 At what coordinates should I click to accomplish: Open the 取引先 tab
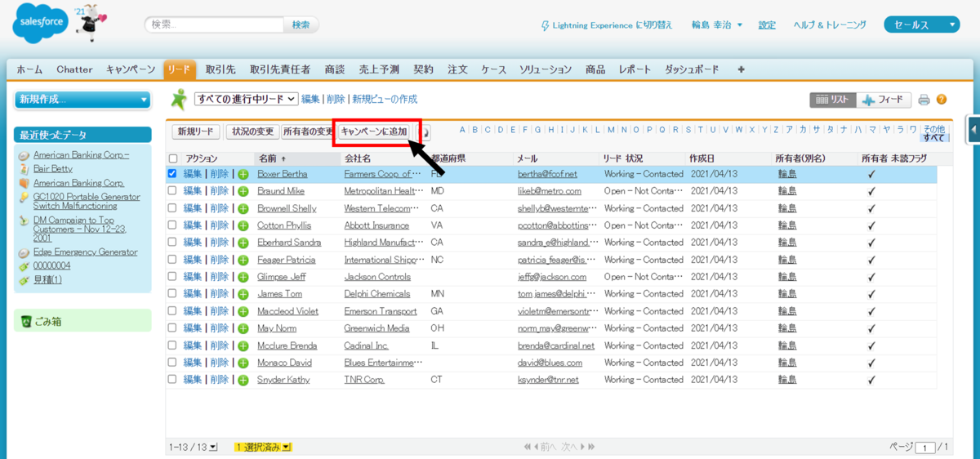click(x=220, y=69)
